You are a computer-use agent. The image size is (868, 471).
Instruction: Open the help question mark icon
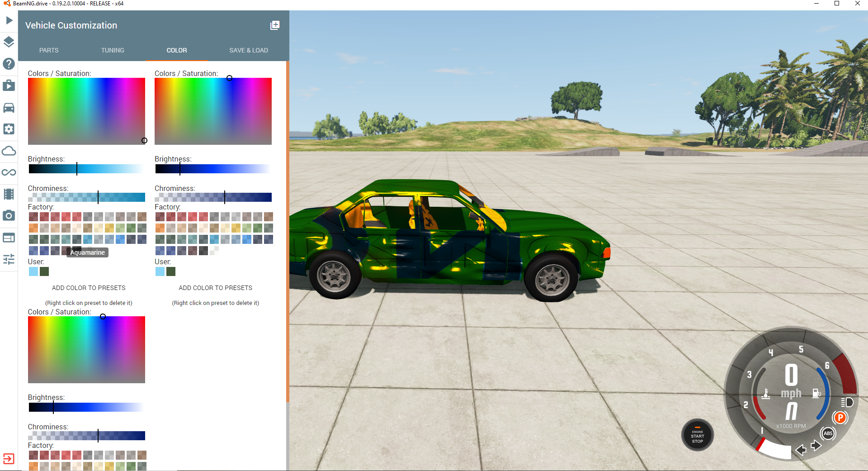9,64
